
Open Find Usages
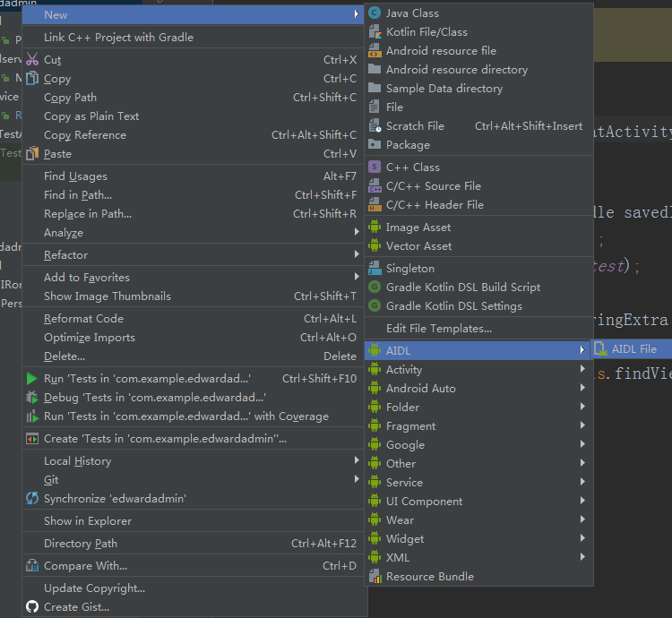click(x=193, y=176)
